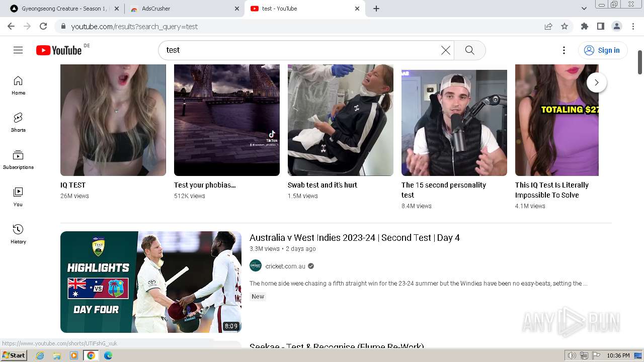Expand the tab search dropdown

(x=584, y=9)
